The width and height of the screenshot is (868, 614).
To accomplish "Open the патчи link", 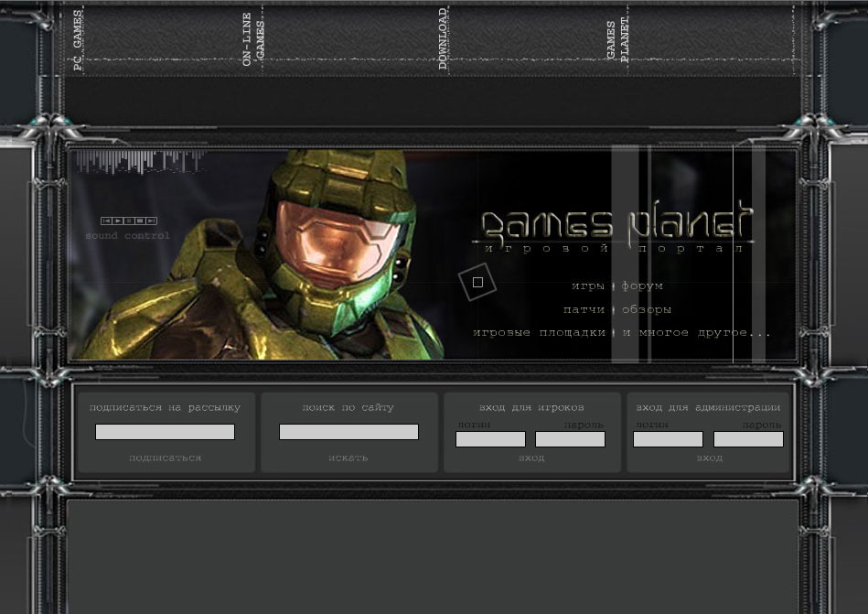I will [x=584, y=309].
